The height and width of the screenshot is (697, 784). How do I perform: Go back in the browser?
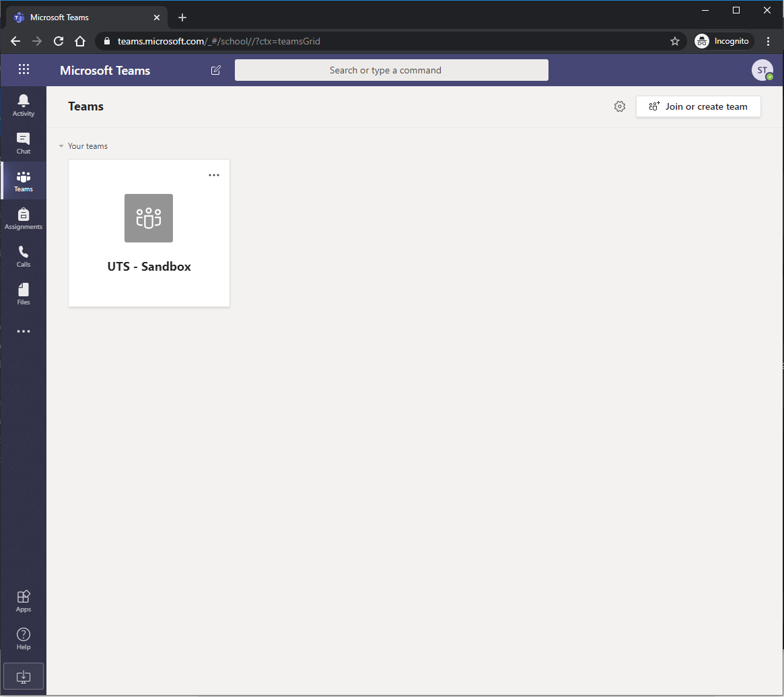click(x=15, y=41)
